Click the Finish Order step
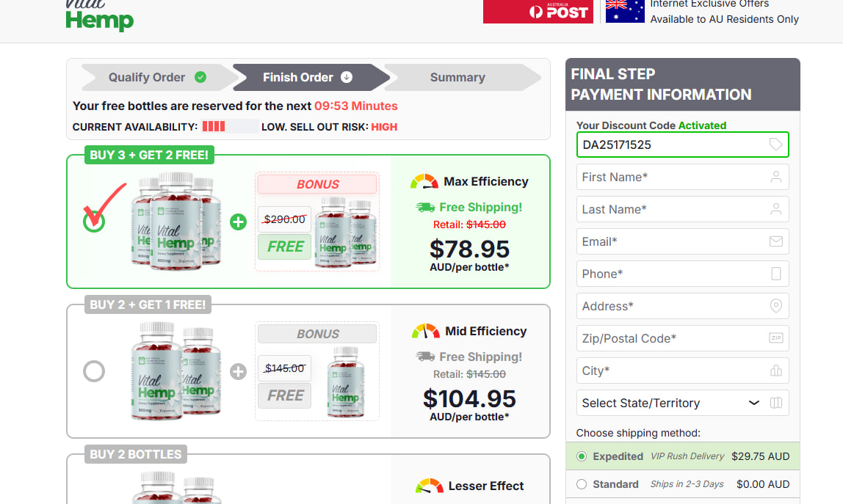Viewport: 843px width, 504px height. (x=308, y=77)
